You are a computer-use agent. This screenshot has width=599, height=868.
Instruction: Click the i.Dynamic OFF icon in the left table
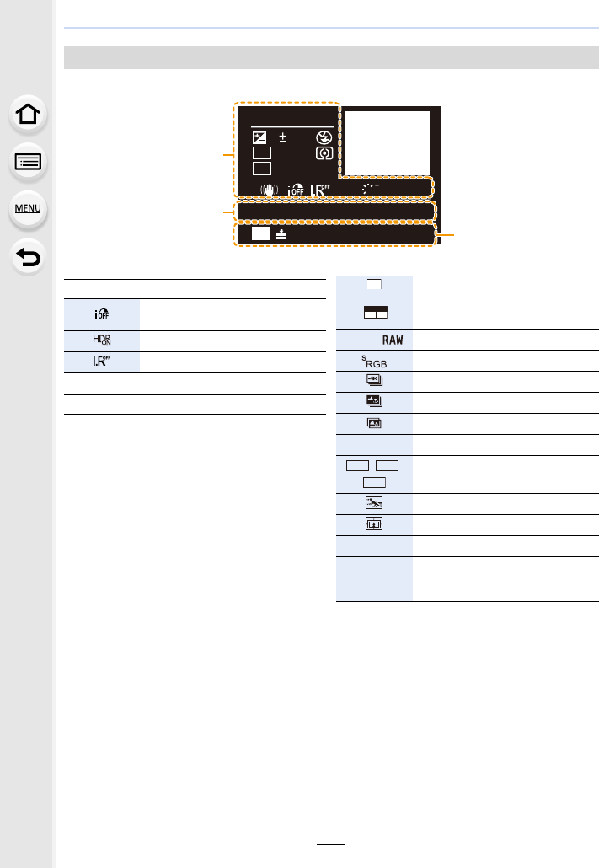102,313
